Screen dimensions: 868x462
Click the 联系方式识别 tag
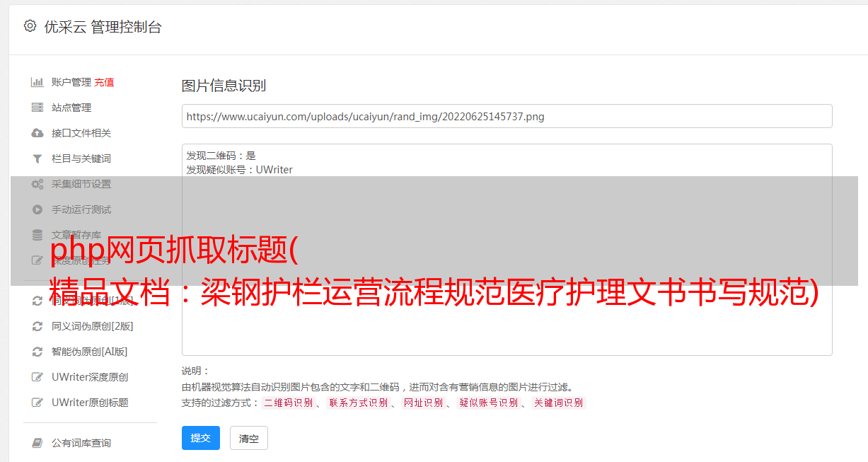pyautogui.click(x=359, y=403)
